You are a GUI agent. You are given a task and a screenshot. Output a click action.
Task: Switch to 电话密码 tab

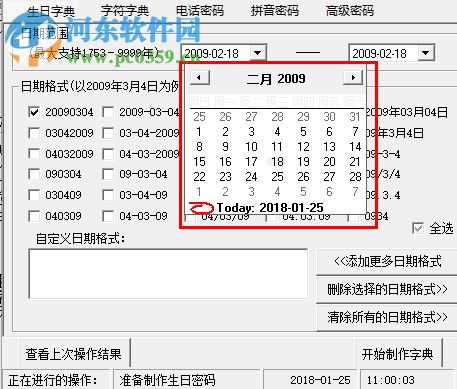(x=200, y=11)
